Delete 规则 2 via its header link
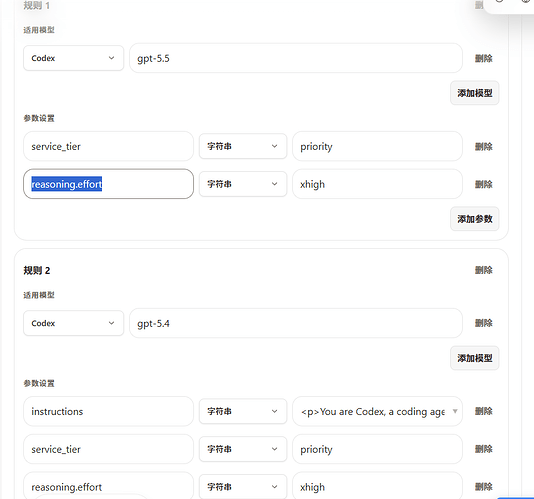Screen dimensions: 534x499 pyautogui.click(x=484, y=270)
